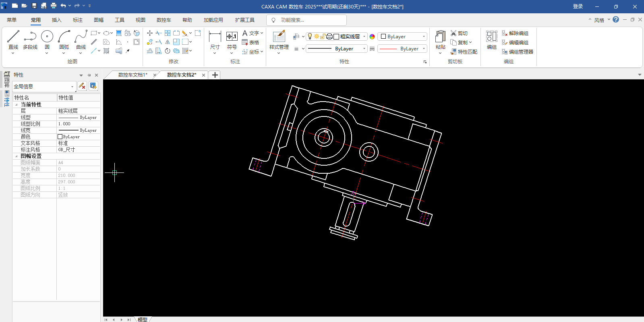Screen dimensions: 644x322
Task: Click the 粘贴 paste clipboard icon
Action: tap(440, 37)
